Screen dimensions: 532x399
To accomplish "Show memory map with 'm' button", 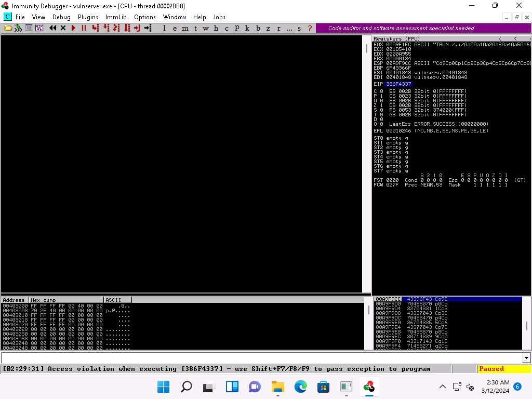I will pos(185,28).
